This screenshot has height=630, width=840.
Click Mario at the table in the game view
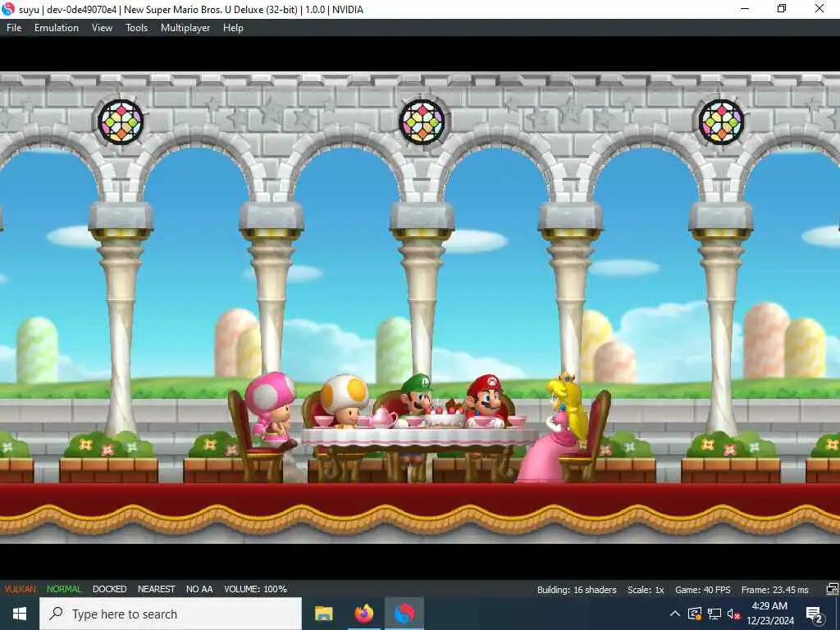point(485,399)
